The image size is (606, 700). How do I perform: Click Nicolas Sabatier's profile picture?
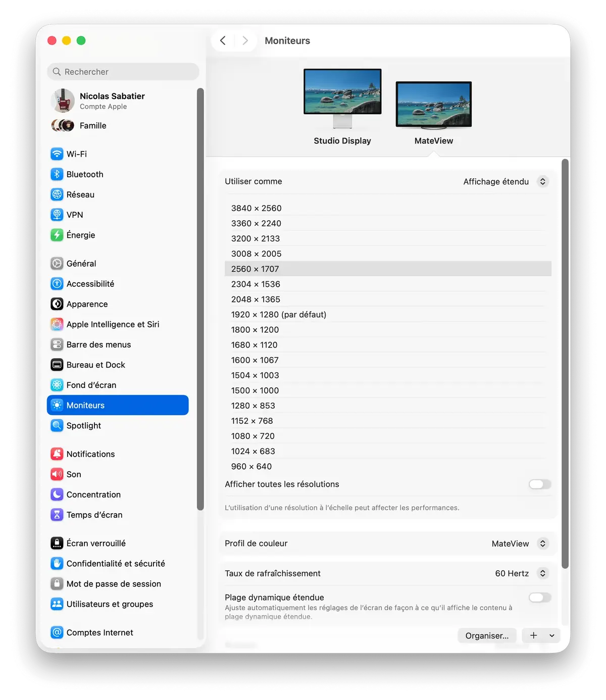(63, 101)
